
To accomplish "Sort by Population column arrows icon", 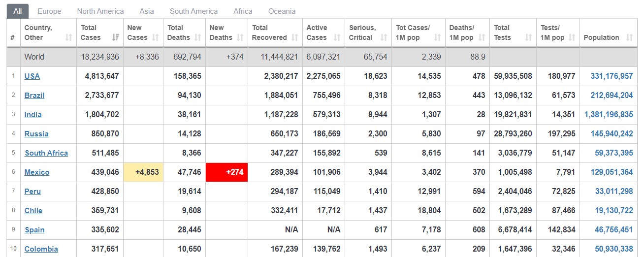I will point(629,37).
